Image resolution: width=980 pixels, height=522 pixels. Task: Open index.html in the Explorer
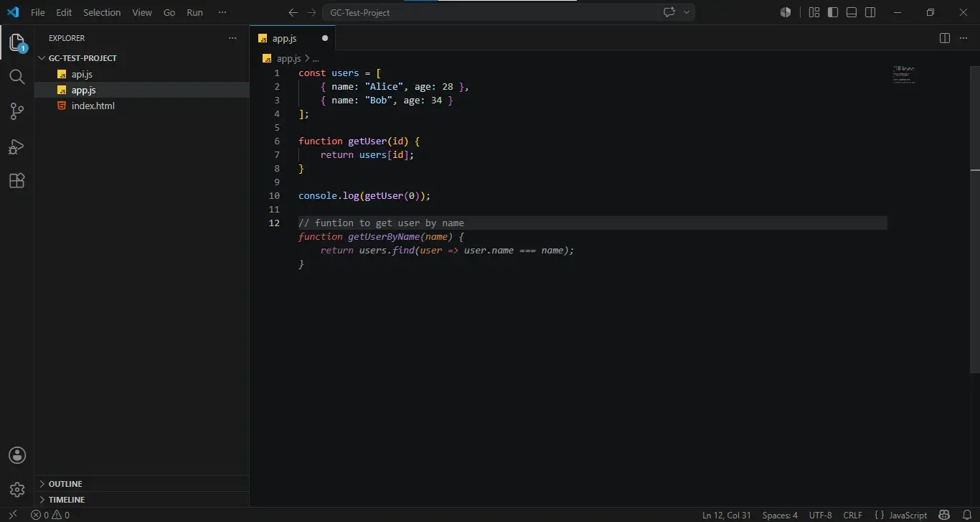141,106
